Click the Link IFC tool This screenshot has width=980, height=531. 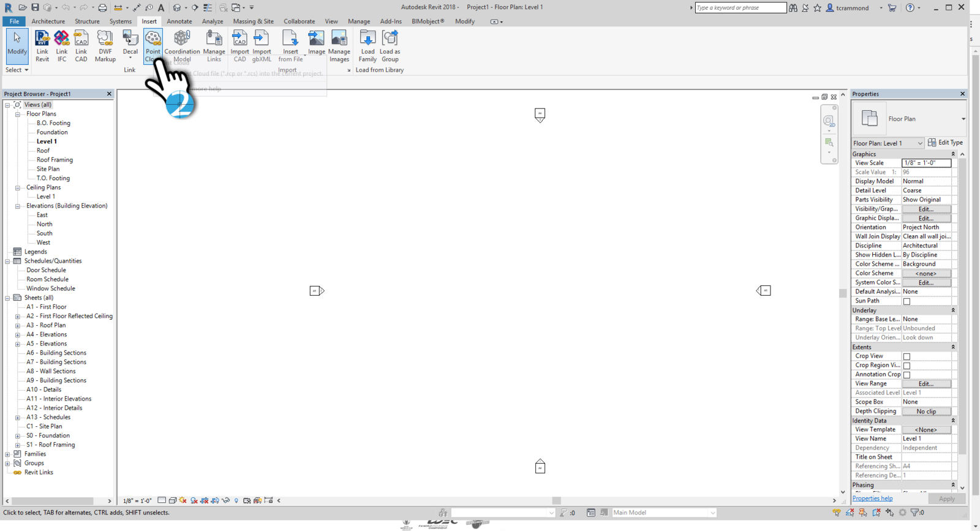click(62, 45)
